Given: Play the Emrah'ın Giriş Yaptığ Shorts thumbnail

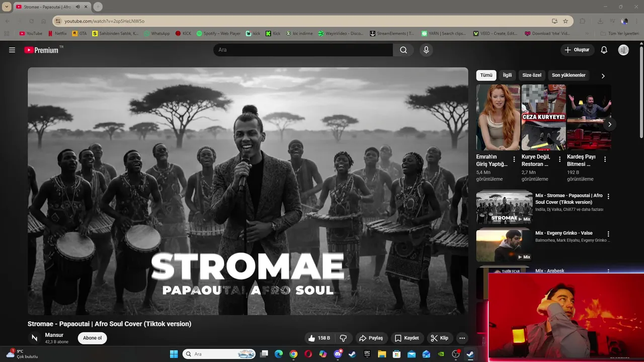Looking at the screenshot, I should click(x=498, y=117).
